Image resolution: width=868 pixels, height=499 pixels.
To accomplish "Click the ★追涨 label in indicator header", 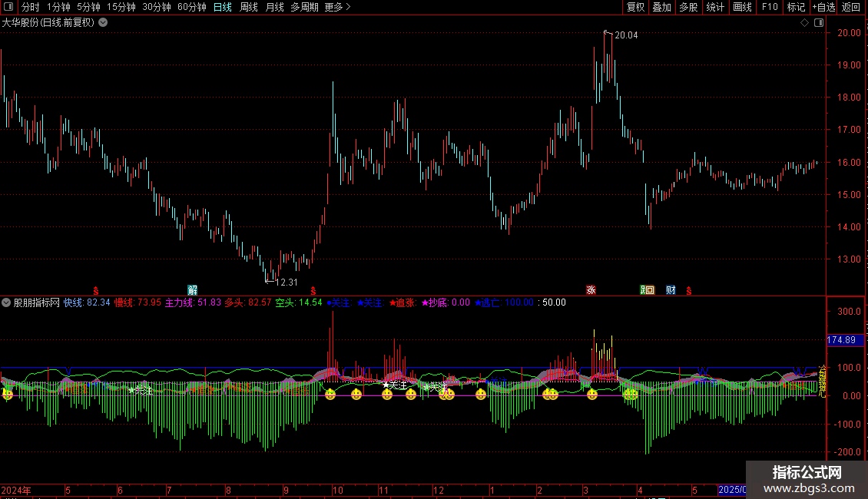I will pos(402,302).
